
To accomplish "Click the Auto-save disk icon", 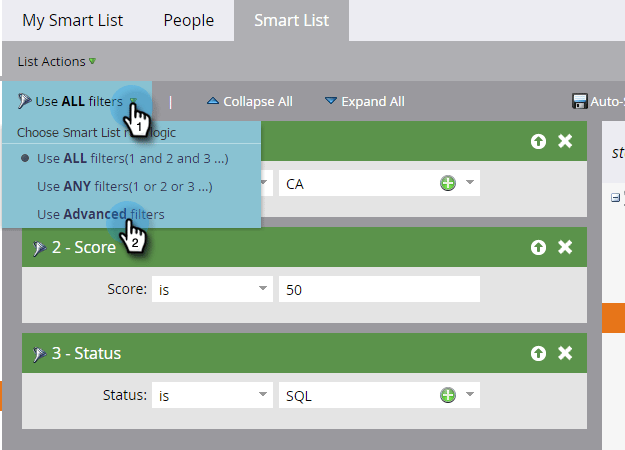I will click(579, 101).
